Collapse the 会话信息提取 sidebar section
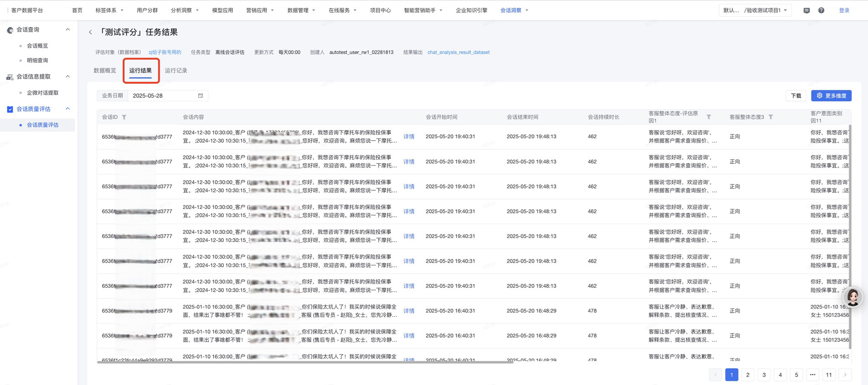This screenshot has height=385, width=868. click(x=68, y=76)
